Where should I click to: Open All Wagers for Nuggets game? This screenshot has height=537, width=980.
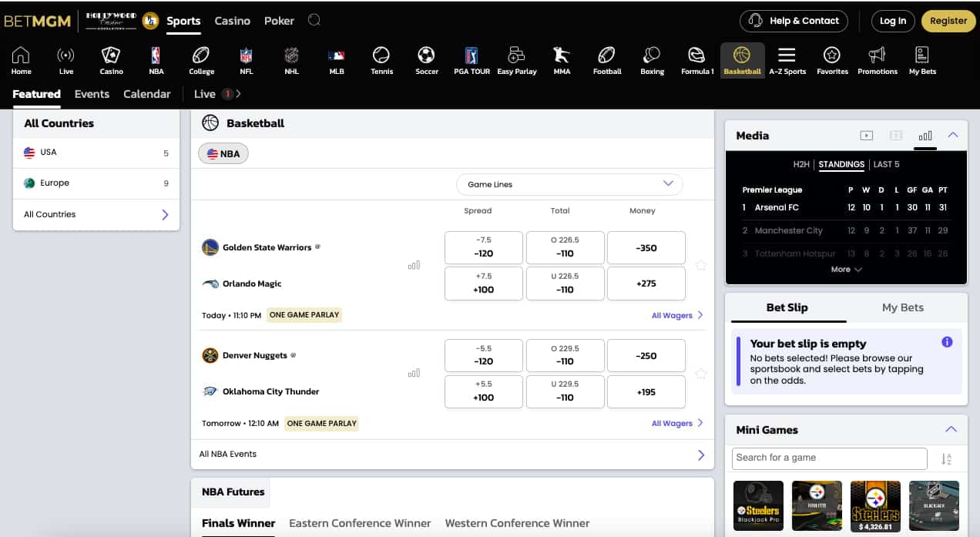[x=677, y=423]
